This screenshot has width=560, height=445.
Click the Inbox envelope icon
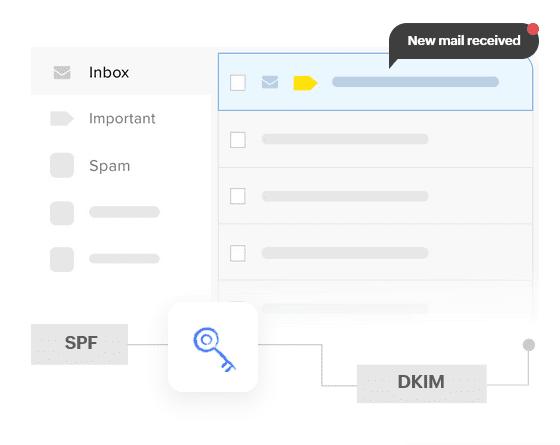62,72
